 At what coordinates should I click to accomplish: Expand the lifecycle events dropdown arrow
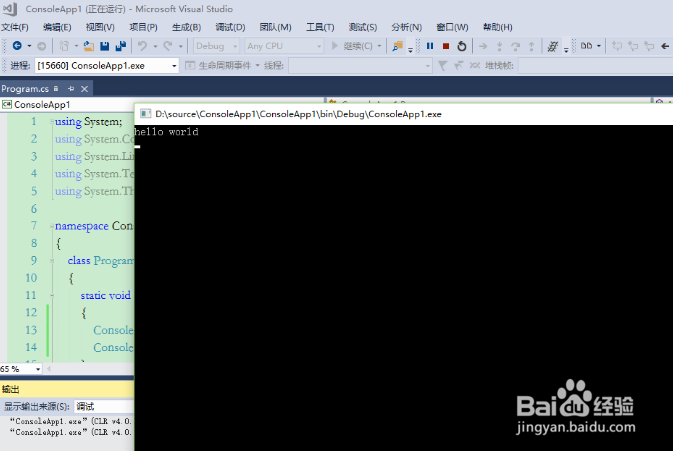coord(258,65)
